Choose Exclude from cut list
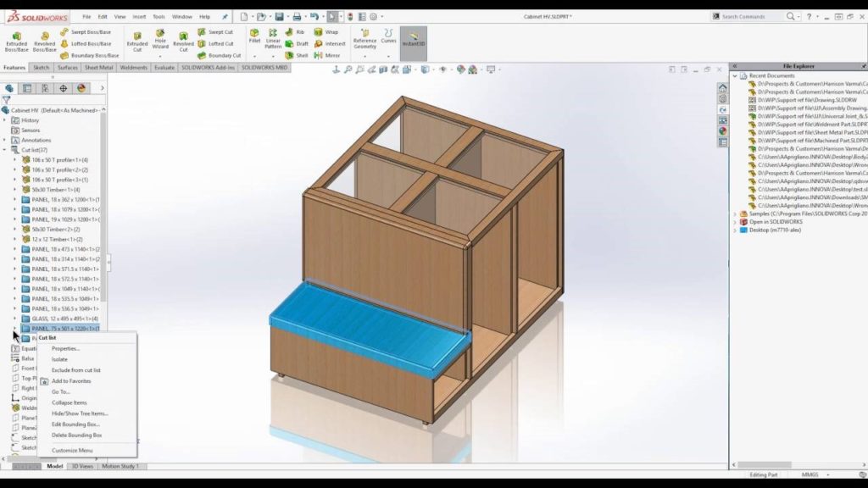 coord(76,370)
